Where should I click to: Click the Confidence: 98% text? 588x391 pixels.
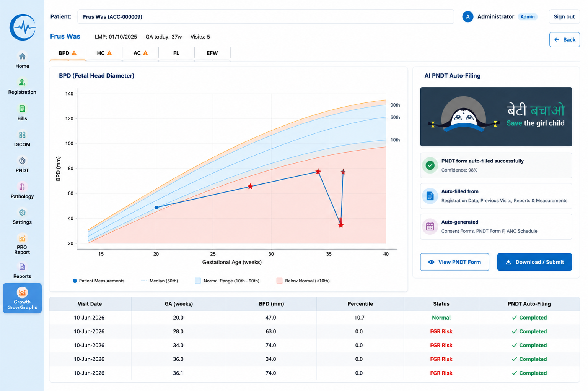(x=459, y=170)
